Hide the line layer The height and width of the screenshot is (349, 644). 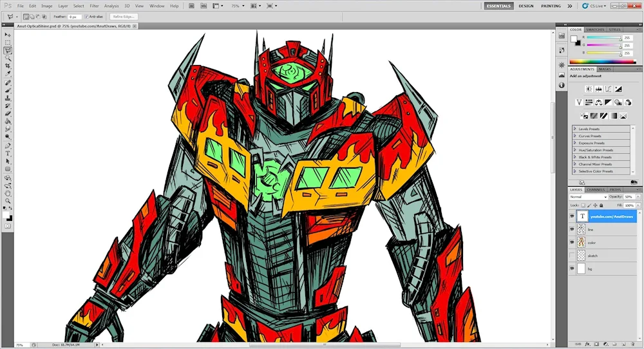tap(572, 229)
